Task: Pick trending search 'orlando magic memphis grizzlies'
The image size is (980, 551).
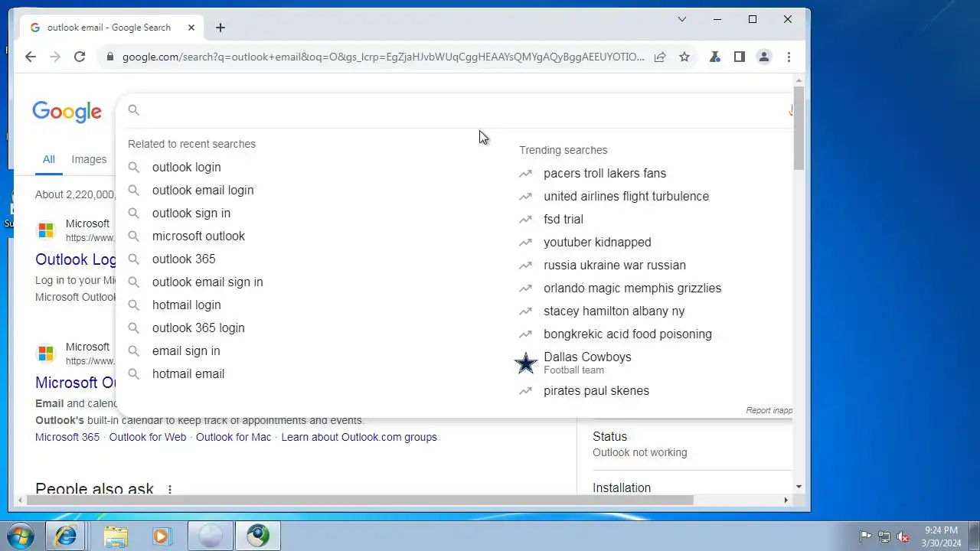Action: coord(632,288)
